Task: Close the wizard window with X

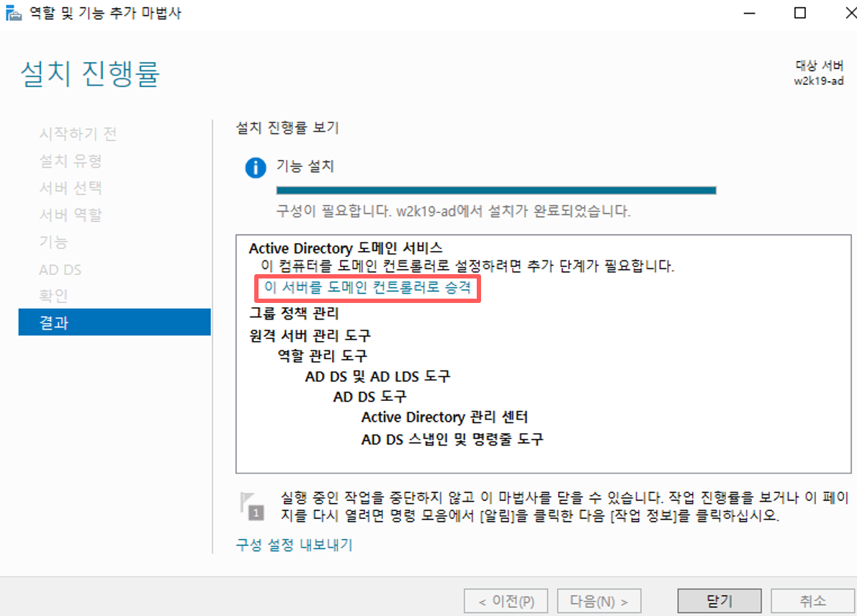Action: (850, 12)
